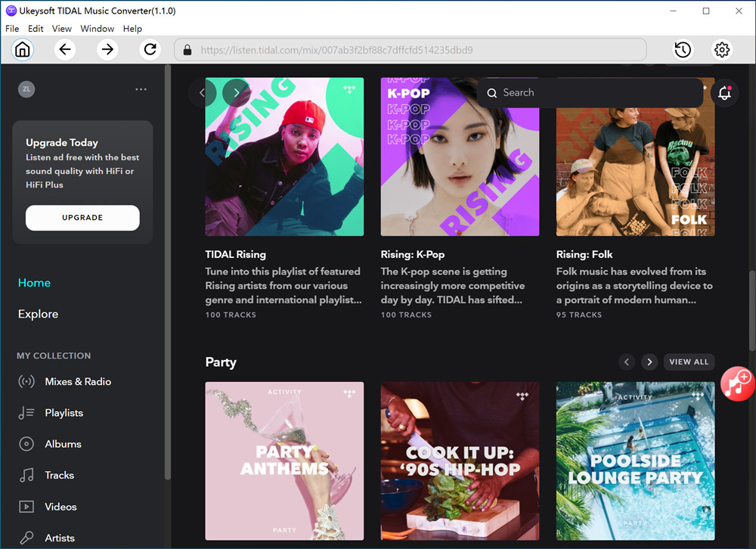Click the Party section heading
Screen dimensions: 756x549
pyautogui.click(x=221, y=362)
